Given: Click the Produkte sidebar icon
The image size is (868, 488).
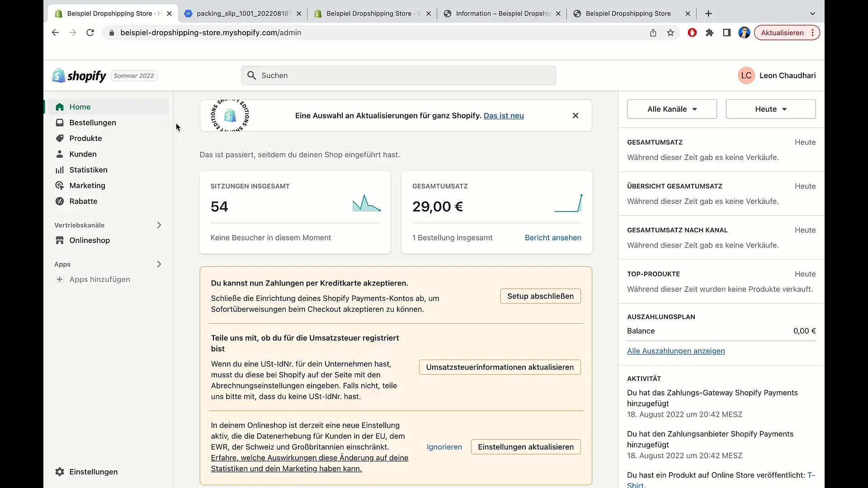Looking at the screenshot, I should 59,138.
